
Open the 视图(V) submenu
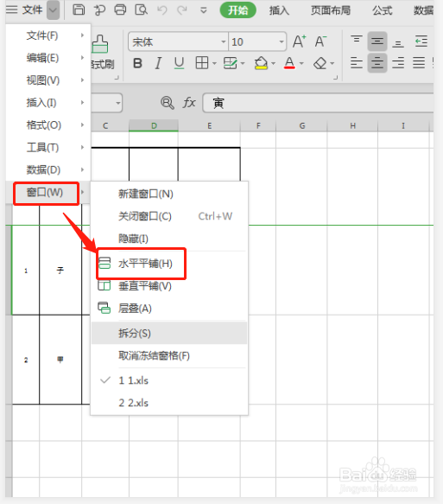[48, 80]
